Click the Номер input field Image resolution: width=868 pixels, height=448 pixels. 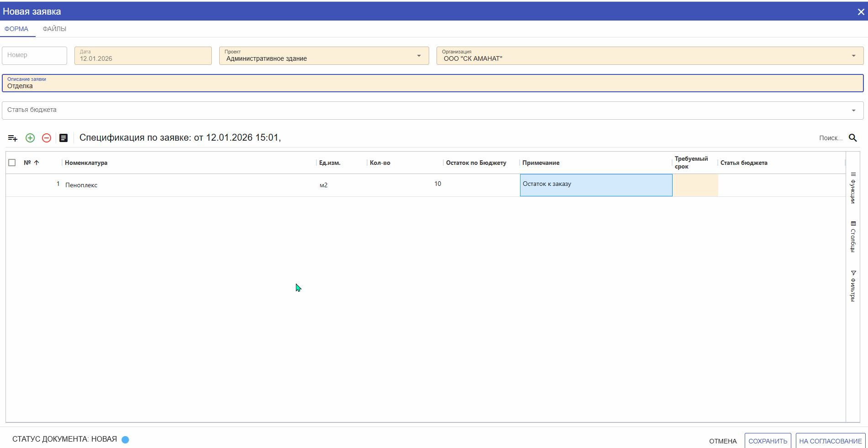(35, 55)
